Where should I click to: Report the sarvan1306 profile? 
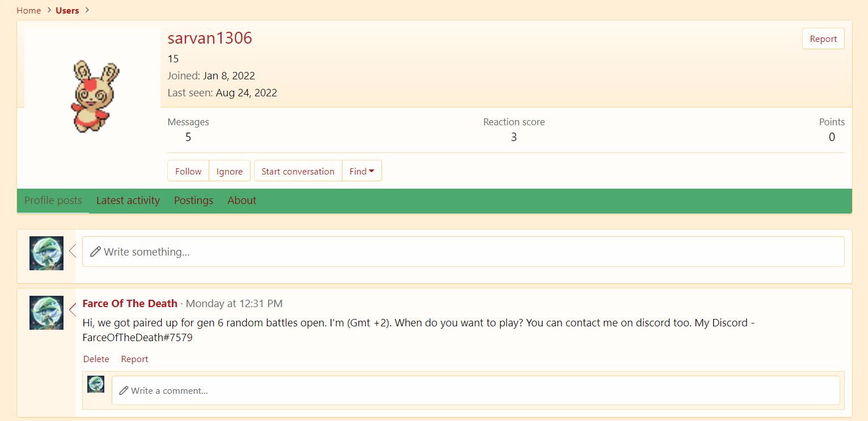[823, 39]
